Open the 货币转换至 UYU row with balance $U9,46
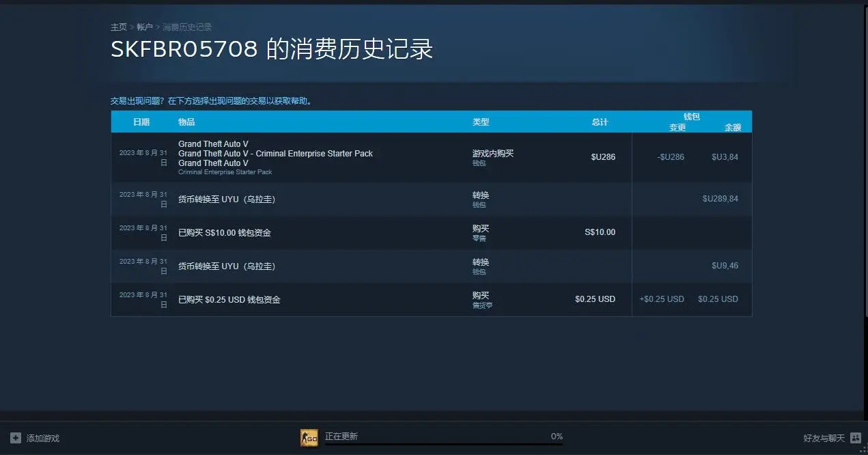 pyautogui.click(x=432, y=266)
